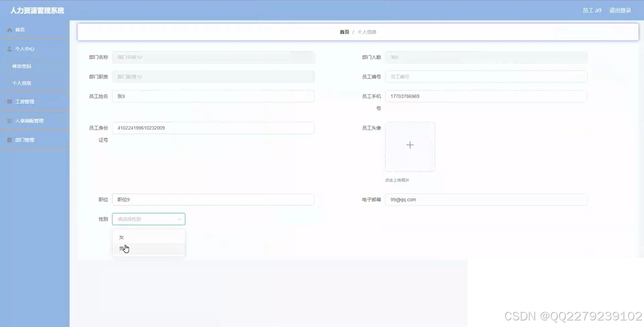Select 修改密码 from the sidebar menu
Screen dimensions: 644x327
click(x=22, y=66)
